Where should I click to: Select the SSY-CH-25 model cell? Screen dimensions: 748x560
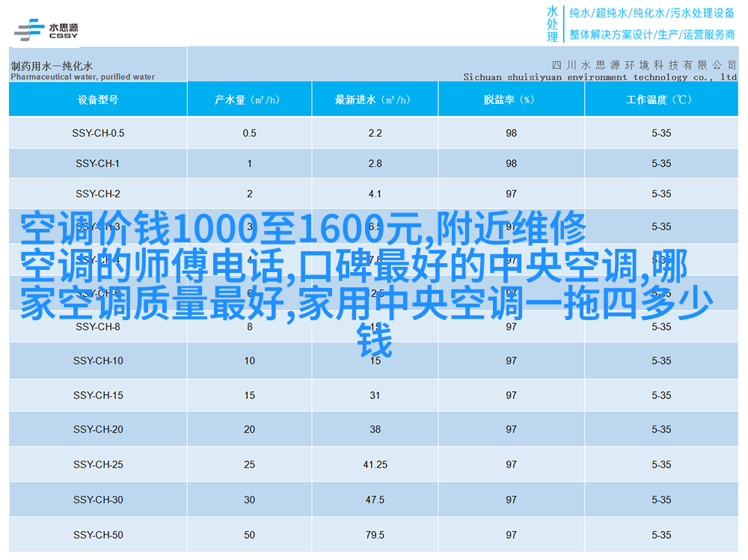(98, 464)
